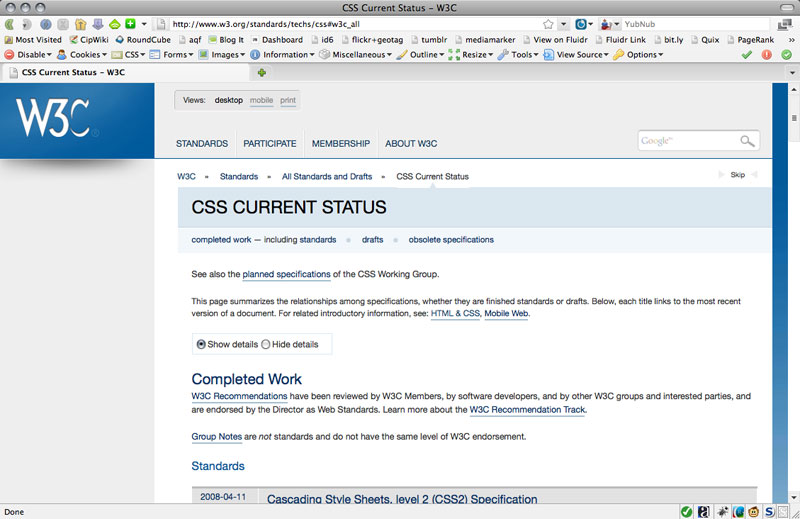Select the Show details radio button
This screenshot has height=519, width=800.
point(202,344)
